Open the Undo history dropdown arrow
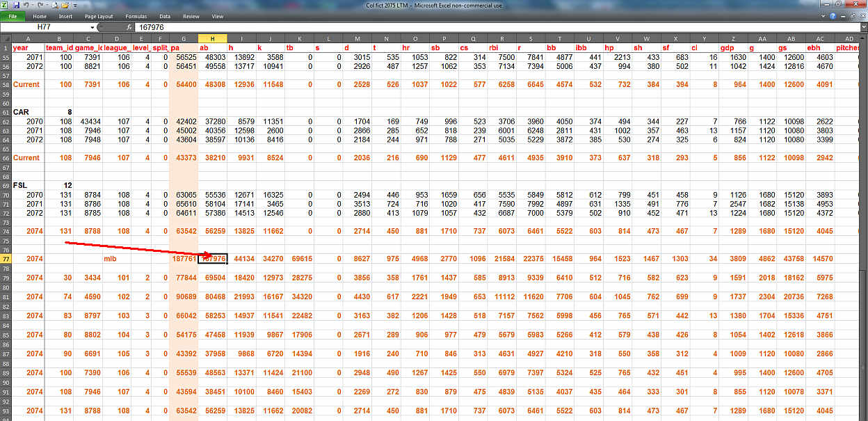 33,5
